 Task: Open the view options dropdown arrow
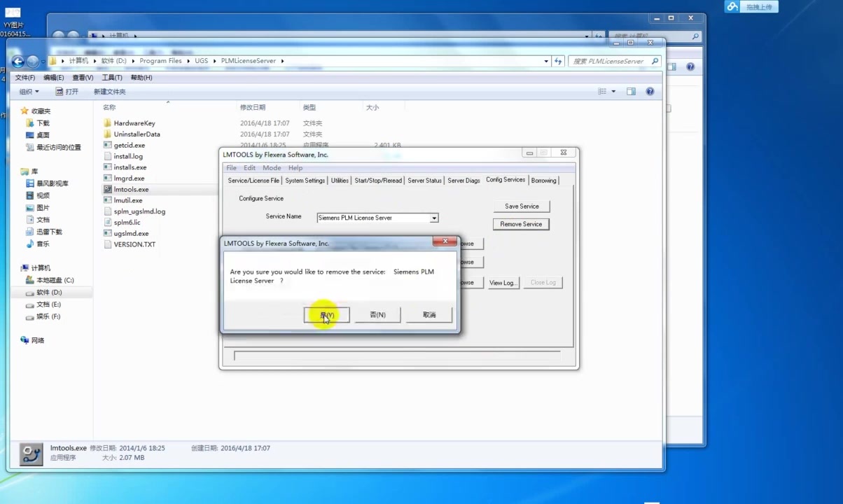pyautogui.click(x=613, y=92)
